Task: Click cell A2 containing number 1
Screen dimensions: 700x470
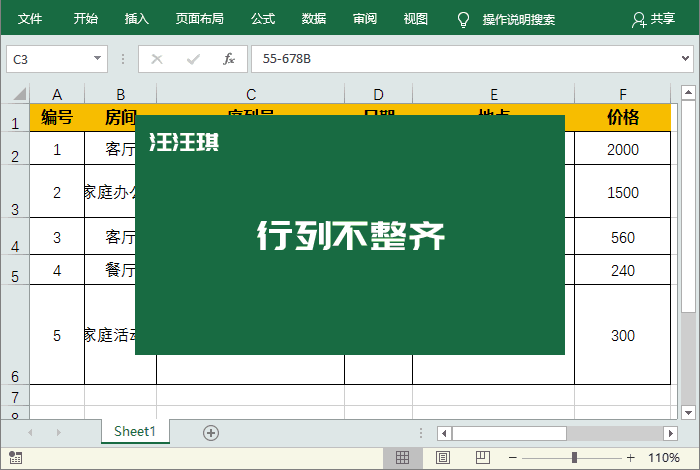Action: tap(57, 148)
